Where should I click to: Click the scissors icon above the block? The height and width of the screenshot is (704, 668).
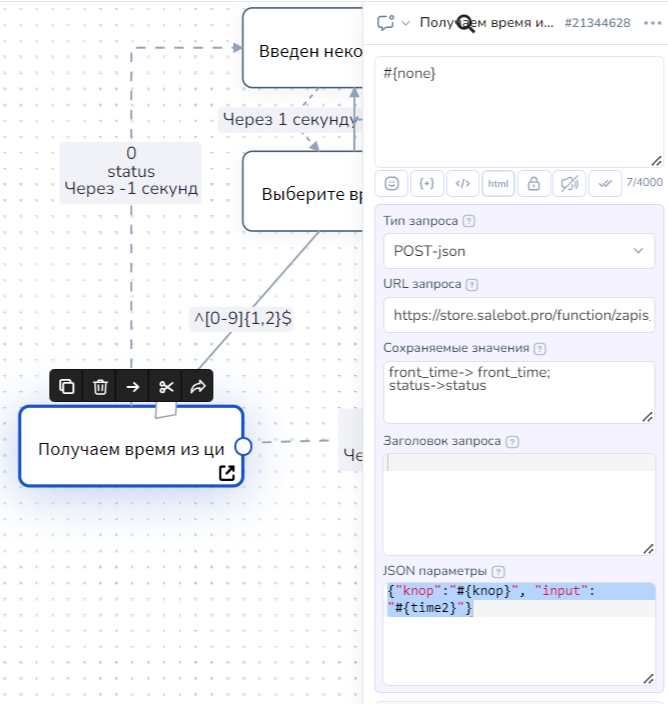pyautogui.click(x=166, y=386)
